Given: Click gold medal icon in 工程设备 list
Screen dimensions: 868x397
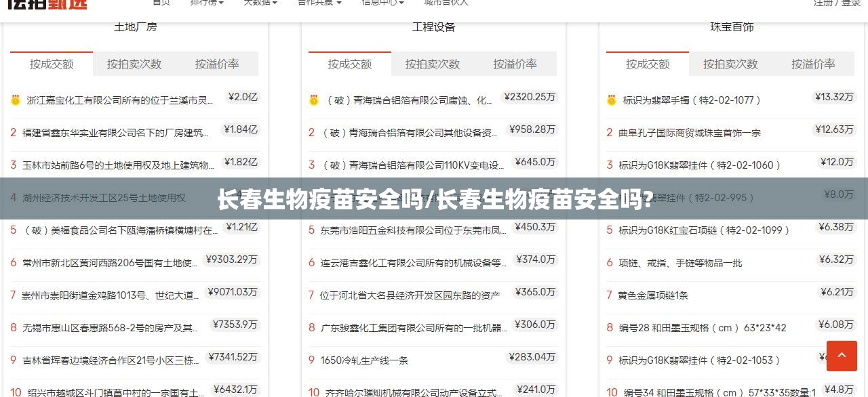Looking at the screenshot, I should (x=313, y=100).
